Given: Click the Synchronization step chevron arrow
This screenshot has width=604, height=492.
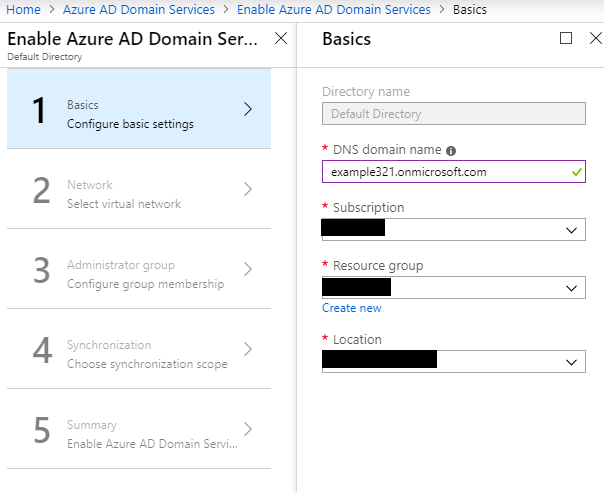Looking at the screenshot, I should point(248,349).
